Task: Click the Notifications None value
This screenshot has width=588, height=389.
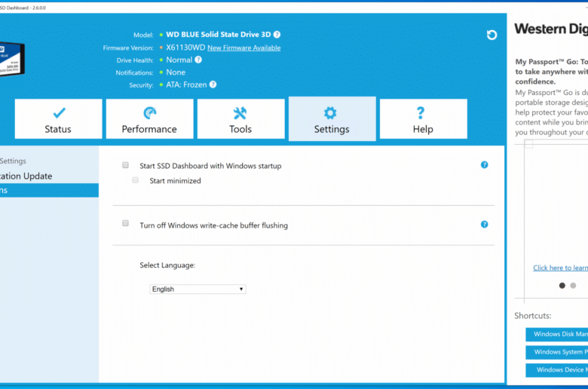Action: 176,72
